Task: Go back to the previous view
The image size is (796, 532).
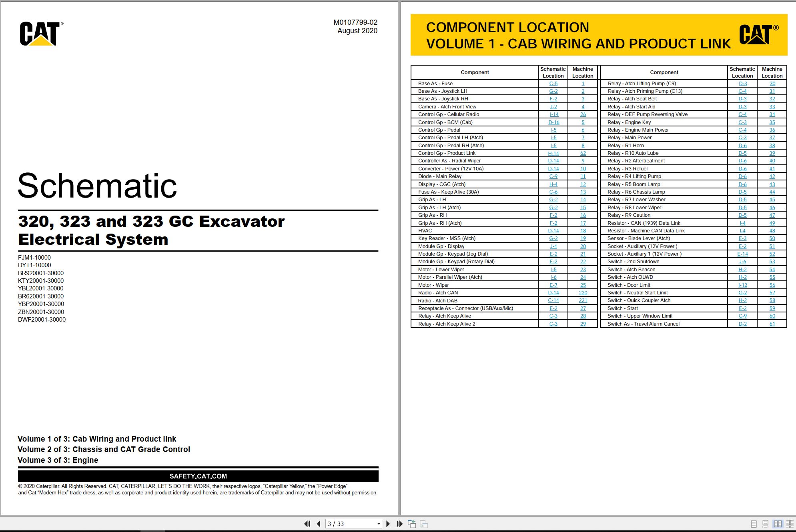Action: (x=411, y=524)
